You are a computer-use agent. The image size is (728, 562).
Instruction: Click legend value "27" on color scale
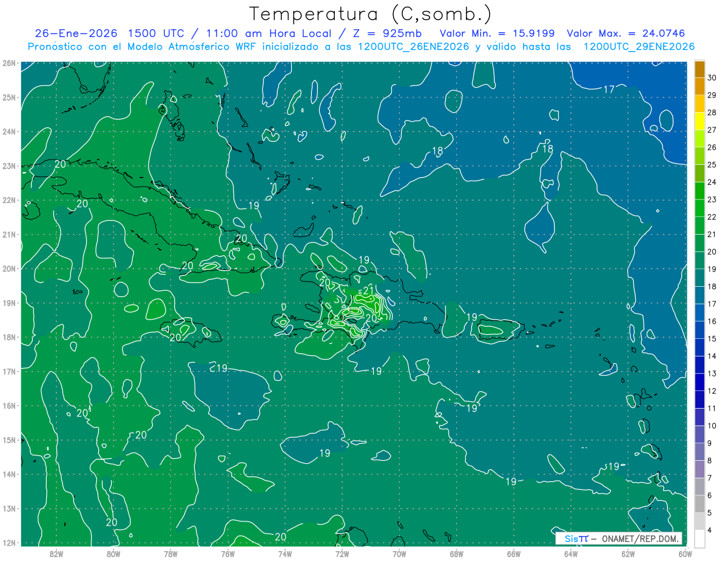(x=712, y=130)
